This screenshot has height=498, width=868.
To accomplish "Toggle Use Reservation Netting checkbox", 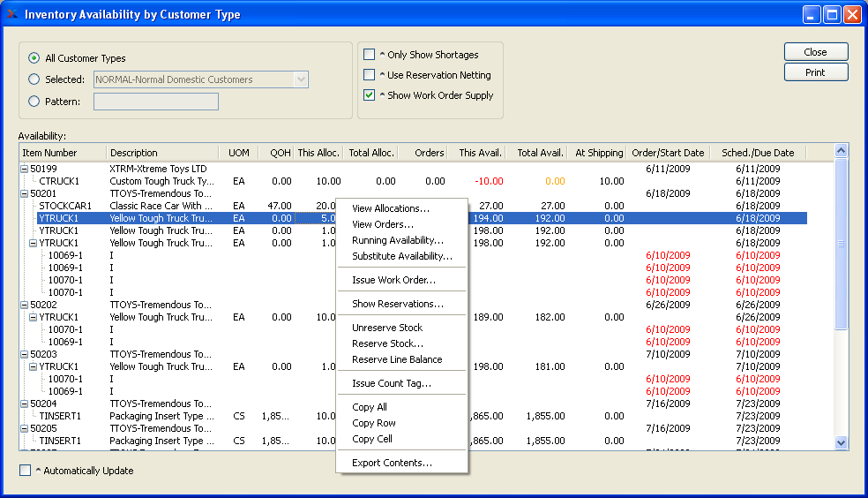I will pyautogui.click(x=370, y=75).
